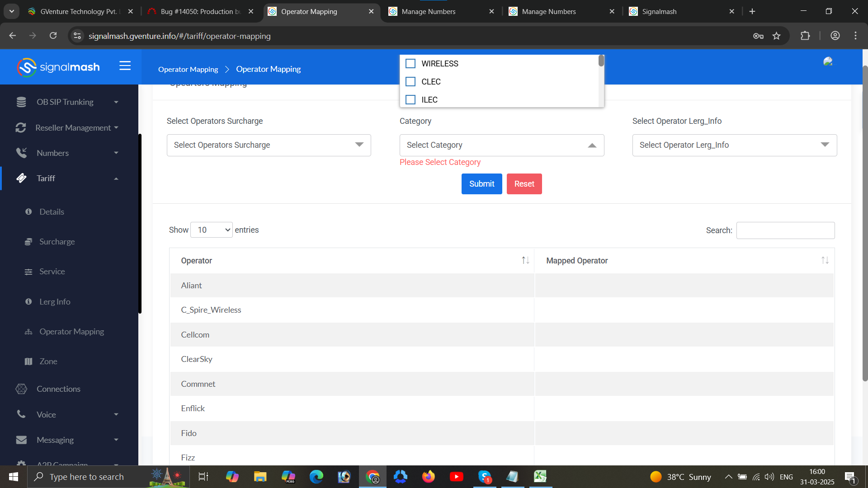Open the Select Operator Lerg_Info dropdown
The height and width of the screenshot is (488, 868).
734,145
